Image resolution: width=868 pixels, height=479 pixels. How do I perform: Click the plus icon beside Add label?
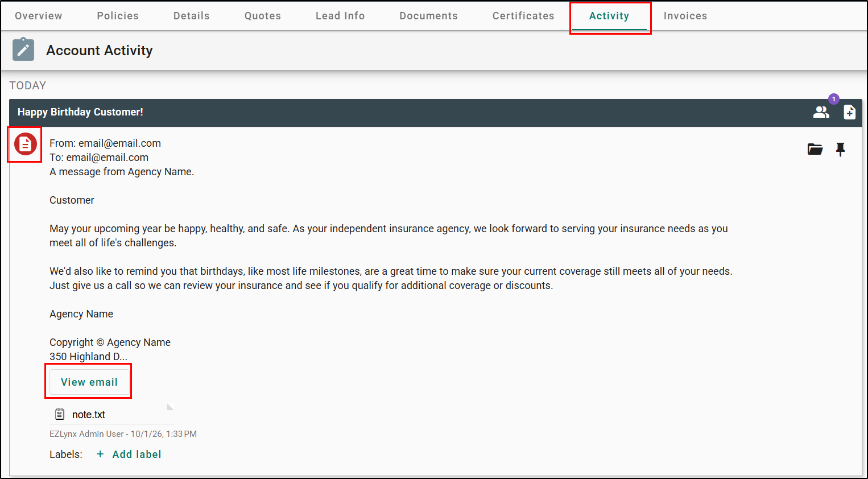click(100, 454)
